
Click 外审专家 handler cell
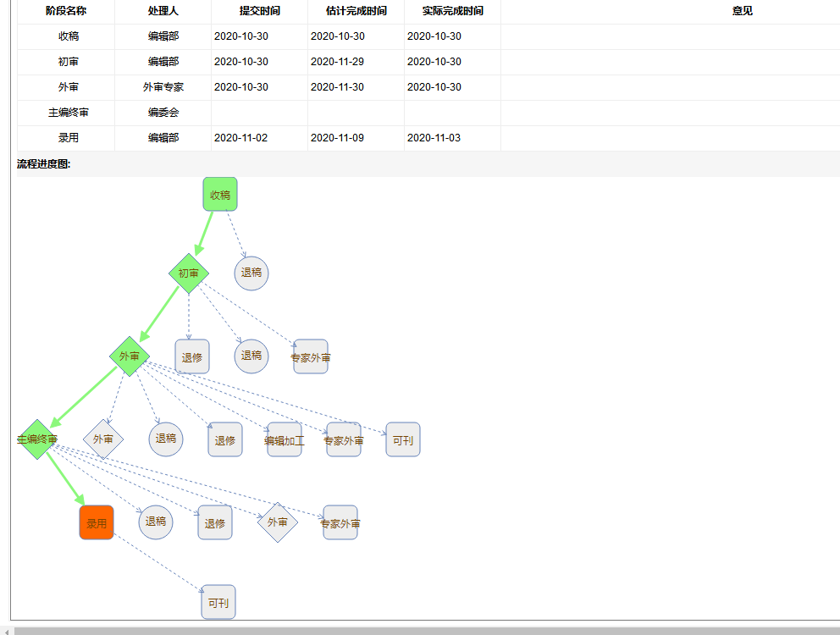tap(163, 87)
